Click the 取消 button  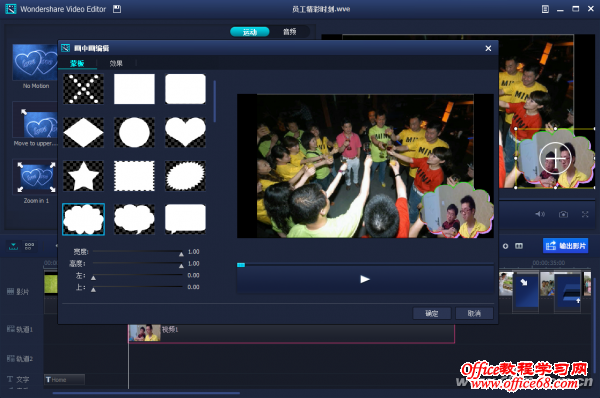474,313
